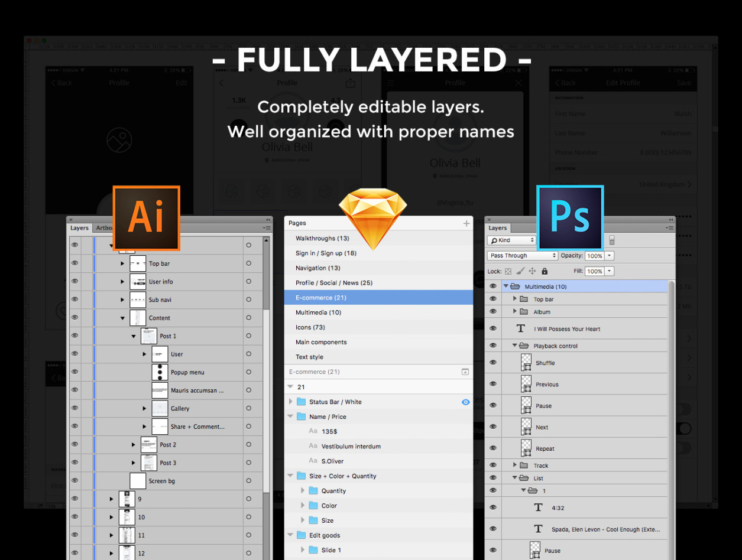Open the Illustrator Layers panel menu icon

(x=267, y=228)
